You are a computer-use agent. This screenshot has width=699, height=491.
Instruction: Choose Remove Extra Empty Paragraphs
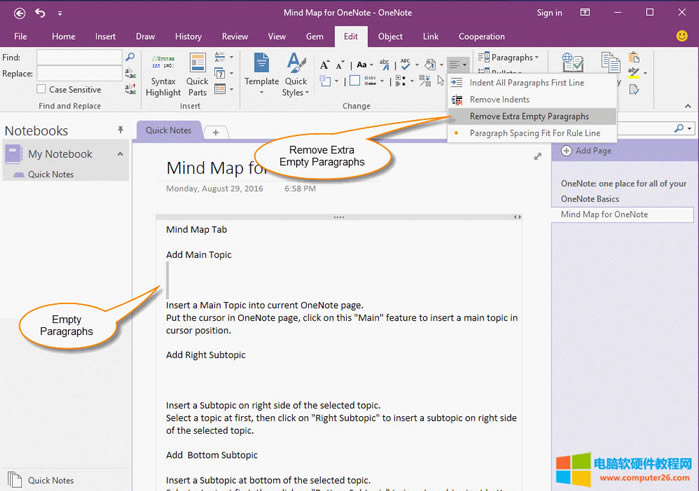coord(528,116)
